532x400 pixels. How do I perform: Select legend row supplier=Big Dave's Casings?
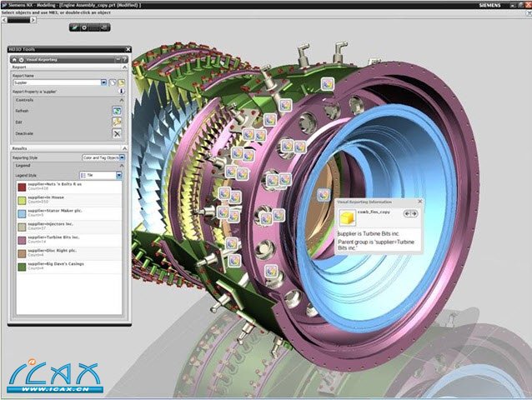[x=69, y=267]
